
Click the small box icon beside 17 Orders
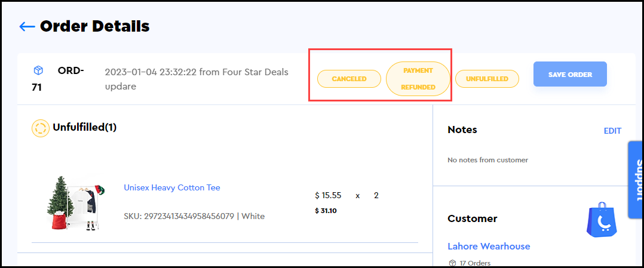tap(452, 263)
